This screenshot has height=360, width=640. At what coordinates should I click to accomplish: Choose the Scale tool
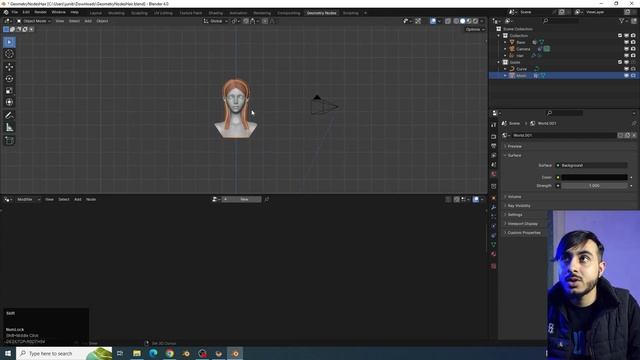point(9,90)
